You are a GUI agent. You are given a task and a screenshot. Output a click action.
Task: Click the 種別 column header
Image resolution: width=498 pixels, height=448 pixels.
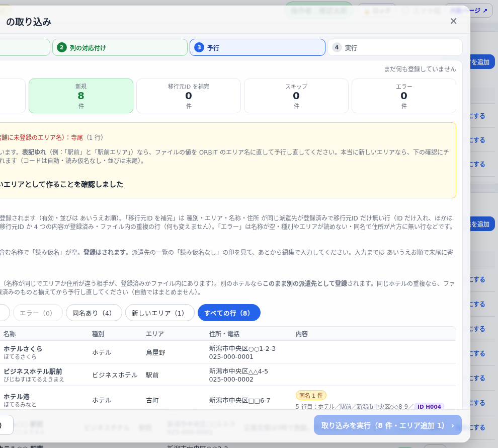tap(98, 334)
